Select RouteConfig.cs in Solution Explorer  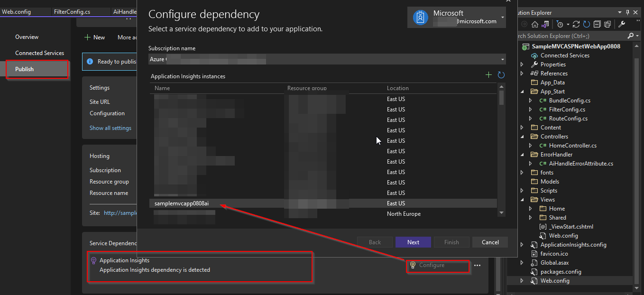click(568, 119)
